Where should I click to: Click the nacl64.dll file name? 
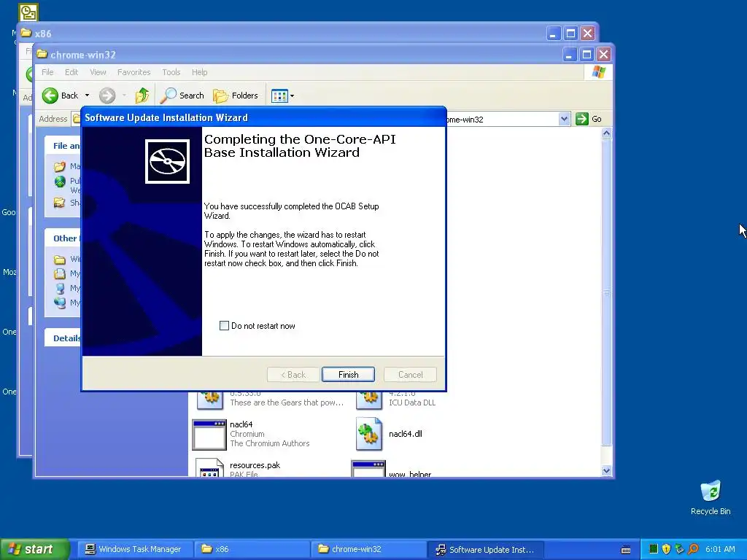click(x=406, y=434)
